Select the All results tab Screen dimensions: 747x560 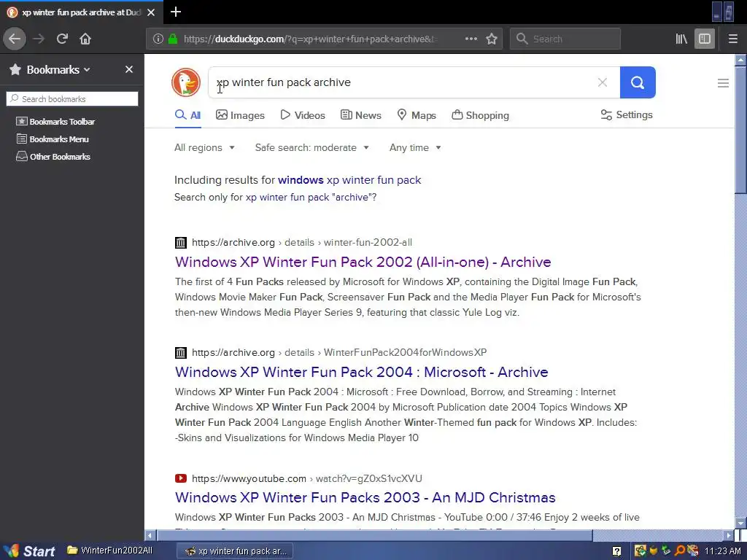coord(187,115)
